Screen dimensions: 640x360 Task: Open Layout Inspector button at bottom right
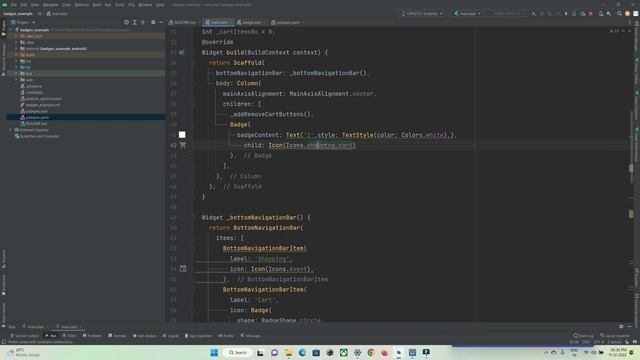[615, 336]
